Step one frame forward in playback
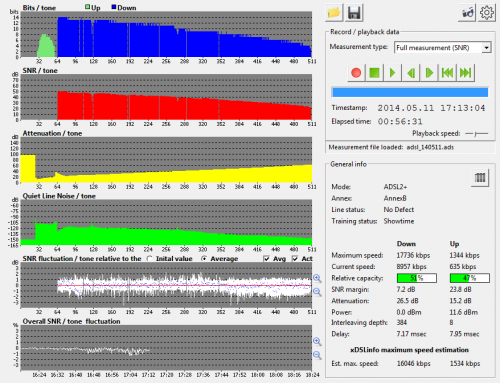The width and height of the screenshot is (500, 383). point(429,73)
